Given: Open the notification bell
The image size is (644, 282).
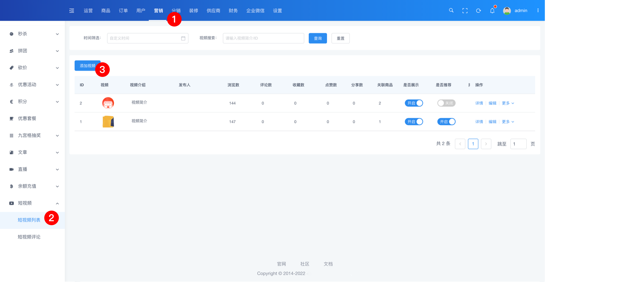Looking at the screenshot, I should pyautogui.click(x=492, y=10).
